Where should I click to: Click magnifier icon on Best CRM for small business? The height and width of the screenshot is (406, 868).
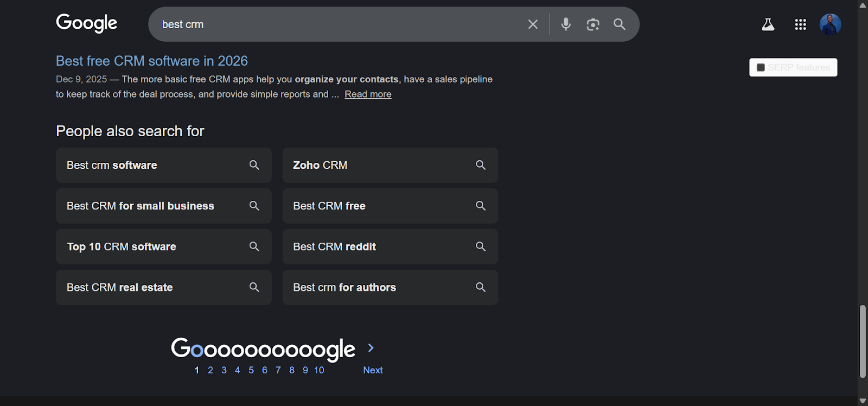[x=254, y=206]
